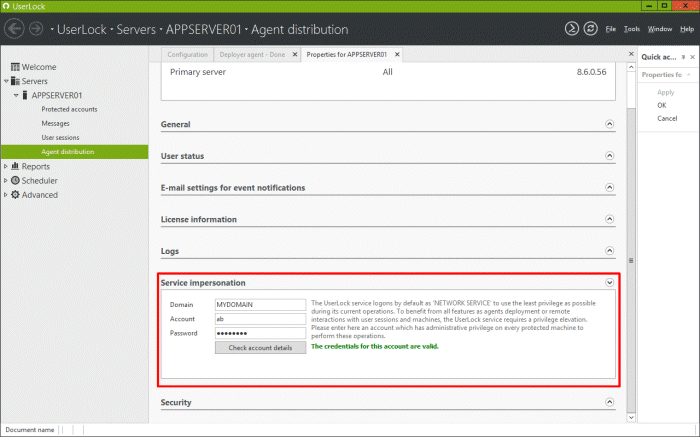Click the back navigation arrow
Screen dimensions: 700x437
click(14, 29)
